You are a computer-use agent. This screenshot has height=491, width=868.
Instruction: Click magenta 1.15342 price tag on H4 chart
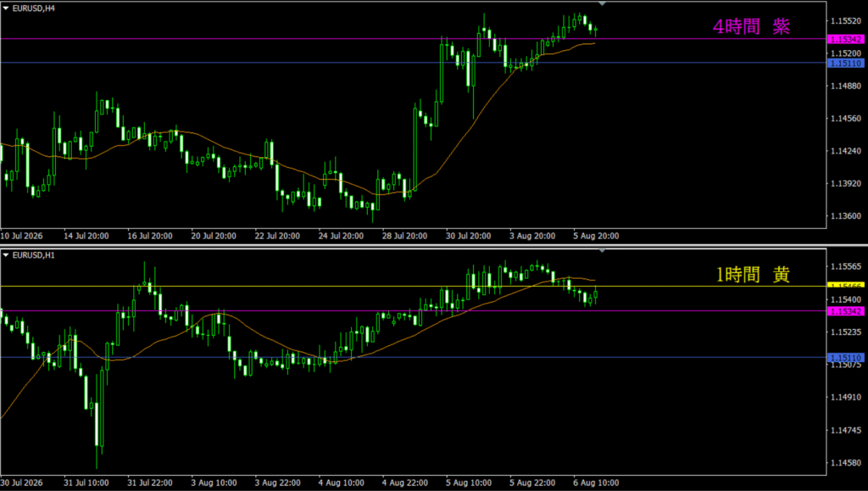(x=845, y=39)
